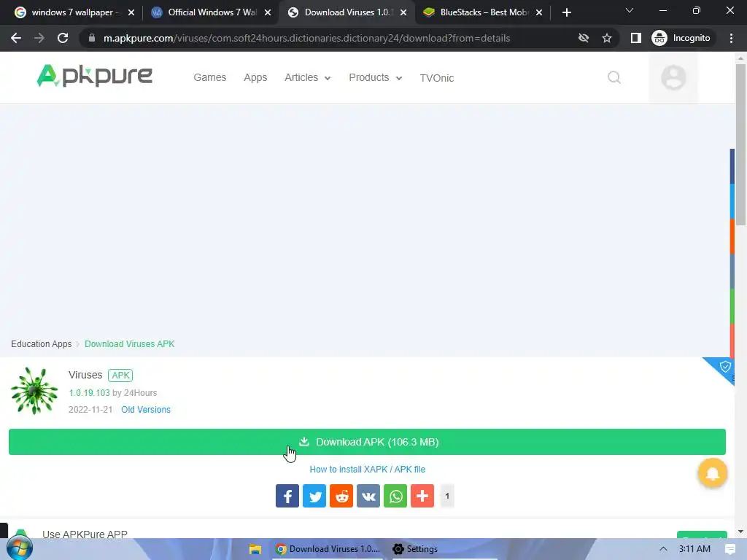Go back to the previous page
Screen dimensions: 747x560
pos(16,38)
